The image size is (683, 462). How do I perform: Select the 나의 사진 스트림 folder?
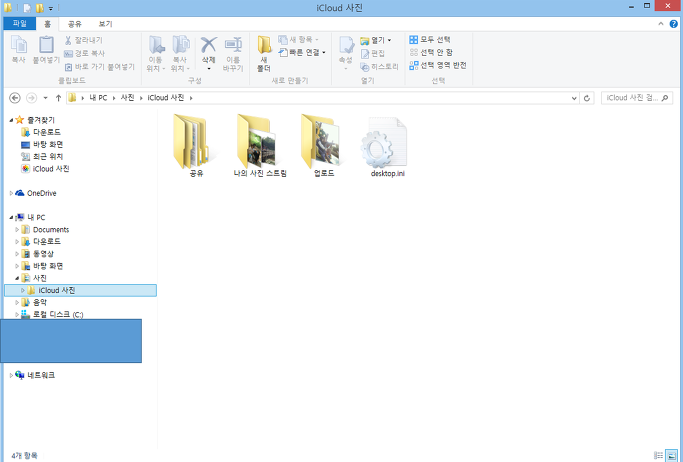(260, 145)
